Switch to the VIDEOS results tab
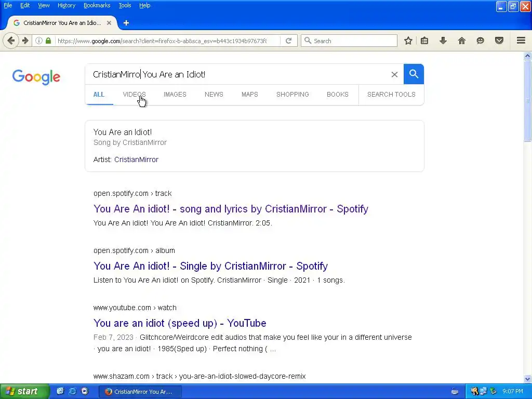Image resolution: width=532 pixels, height=399 pixels. pos(134,95)
